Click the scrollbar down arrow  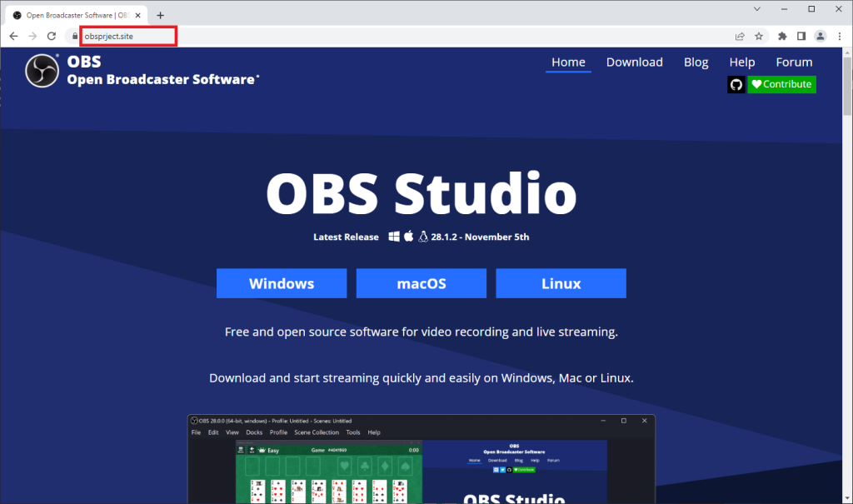point(847,498)
